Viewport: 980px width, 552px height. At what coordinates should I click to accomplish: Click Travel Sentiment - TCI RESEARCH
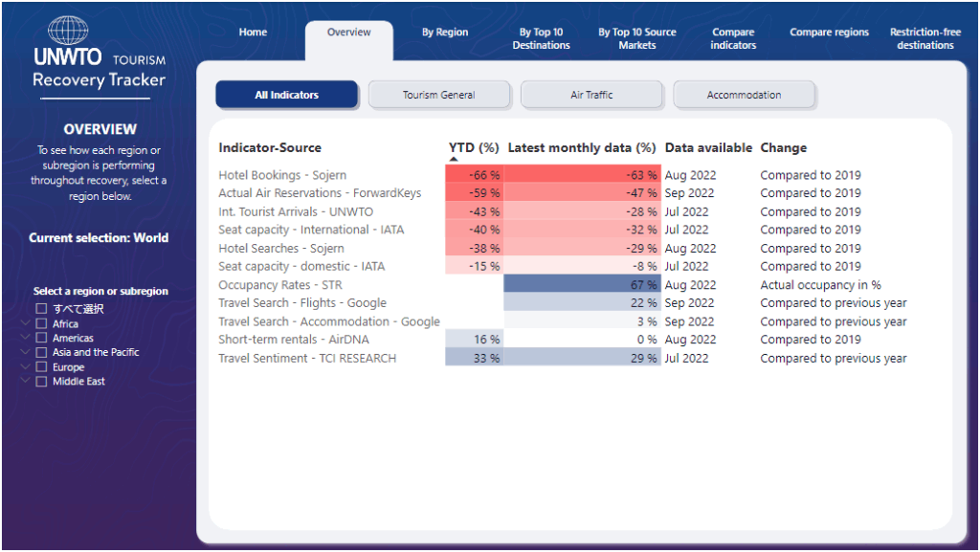307,359
